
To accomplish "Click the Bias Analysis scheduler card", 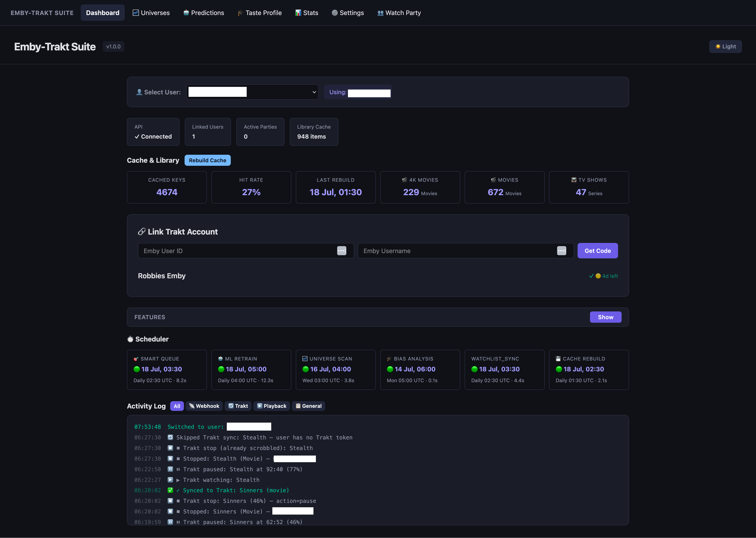I will pyautogui.click(x=420, y=370).
